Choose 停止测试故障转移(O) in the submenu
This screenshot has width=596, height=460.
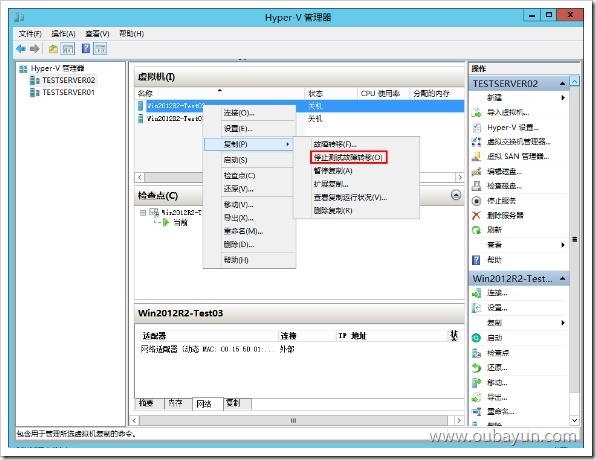349,157
